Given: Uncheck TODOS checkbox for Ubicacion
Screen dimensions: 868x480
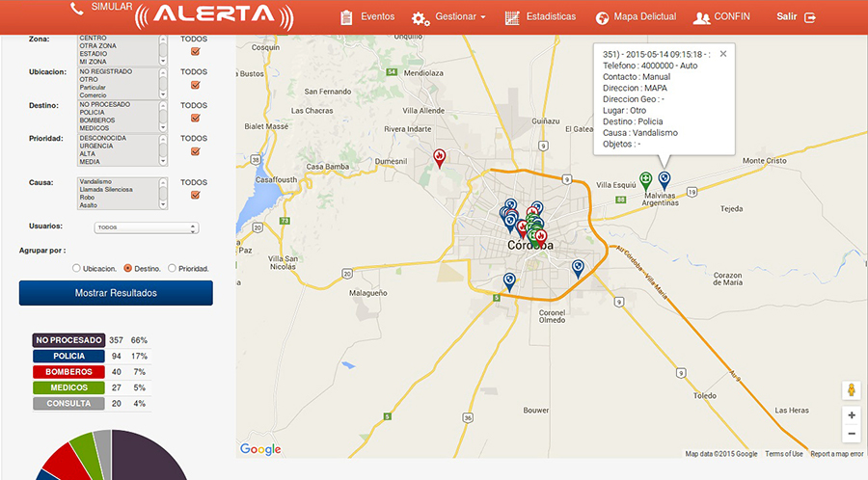Looking at the screenshot, I should click(195, 85).
